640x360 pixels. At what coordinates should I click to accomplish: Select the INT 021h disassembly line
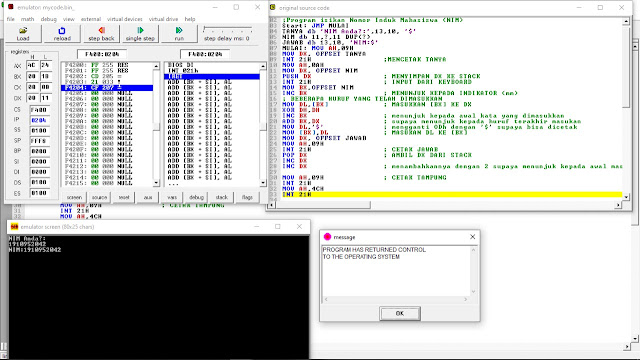[x=212, y=71]
